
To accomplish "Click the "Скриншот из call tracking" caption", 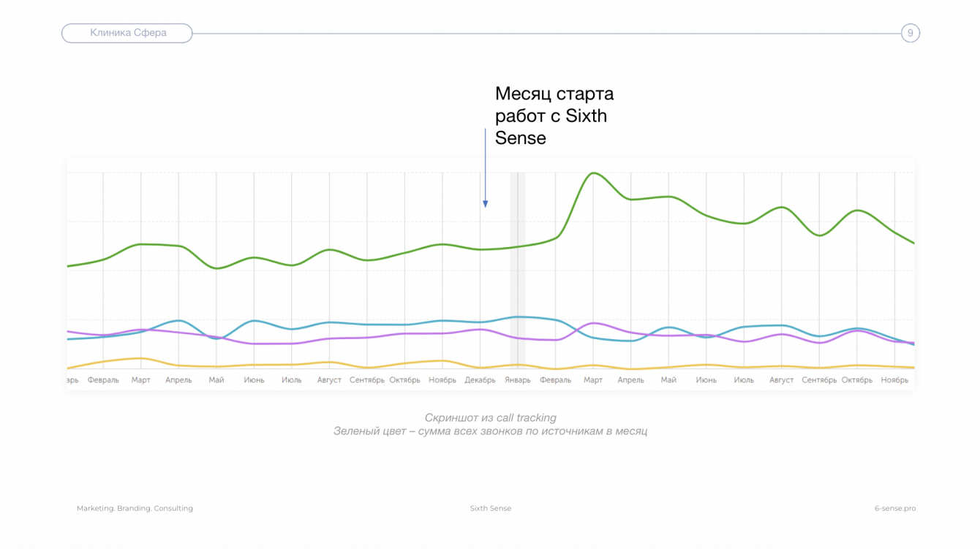I will [490, 418].
